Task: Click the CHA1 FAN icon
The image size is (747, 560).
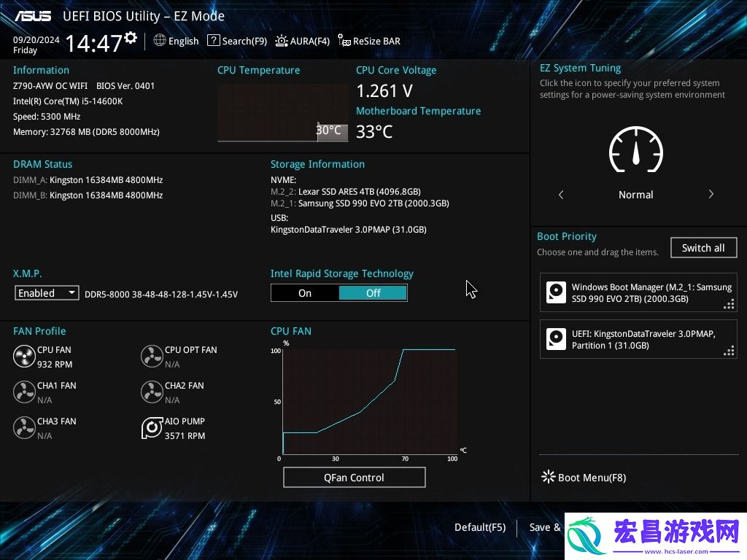Action: [x=24, y=392]
